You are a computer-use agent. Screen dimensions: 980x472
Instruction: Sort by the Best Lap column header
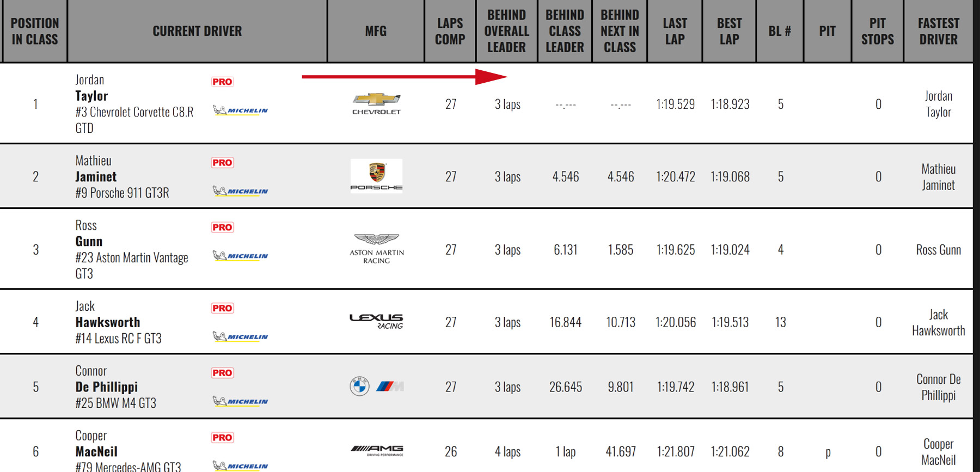pyautogui.click(x=729, y=31)
